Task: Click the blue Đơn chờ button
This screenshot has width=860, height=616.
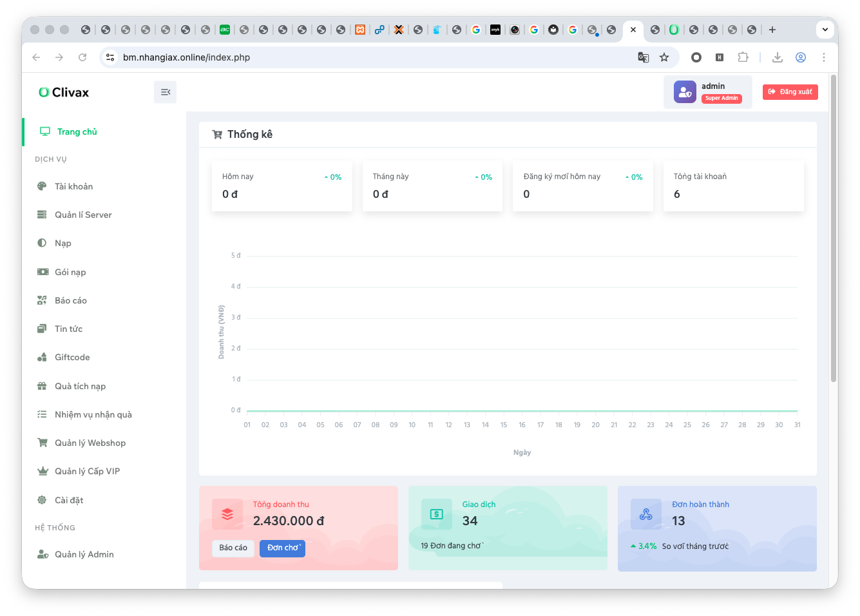Action: (282, 548)
